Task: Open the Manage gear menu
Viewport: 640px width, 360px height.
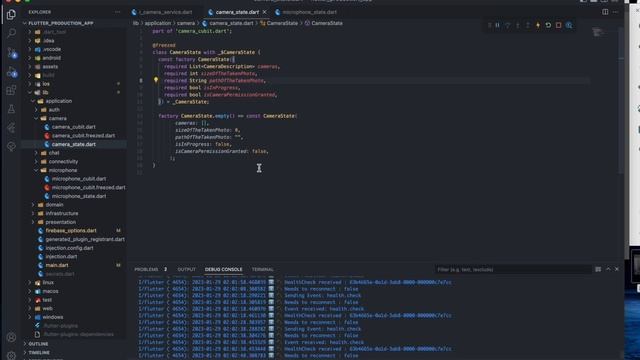Action: (x=11, y=355)
